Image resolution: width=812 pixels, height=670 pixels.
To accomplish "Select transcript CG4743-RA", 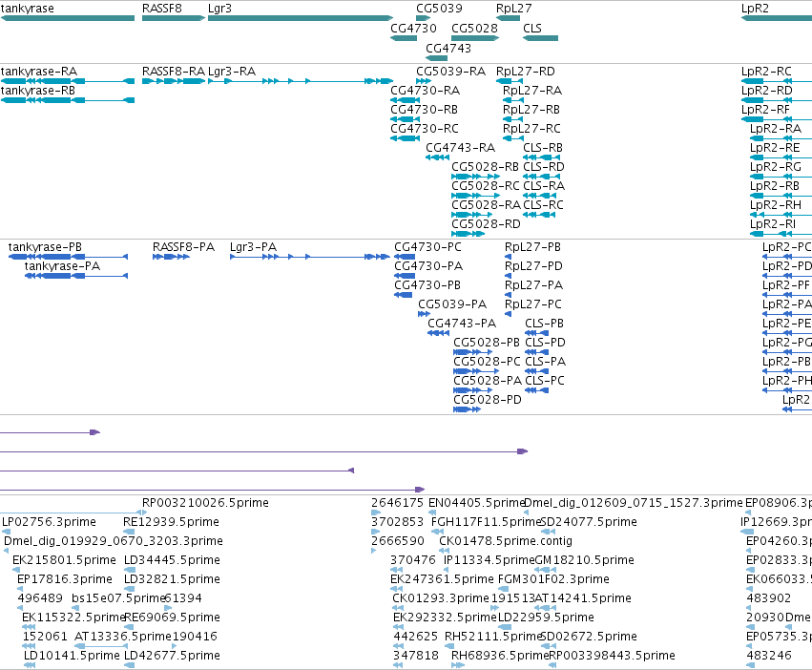I will point(460,148).
